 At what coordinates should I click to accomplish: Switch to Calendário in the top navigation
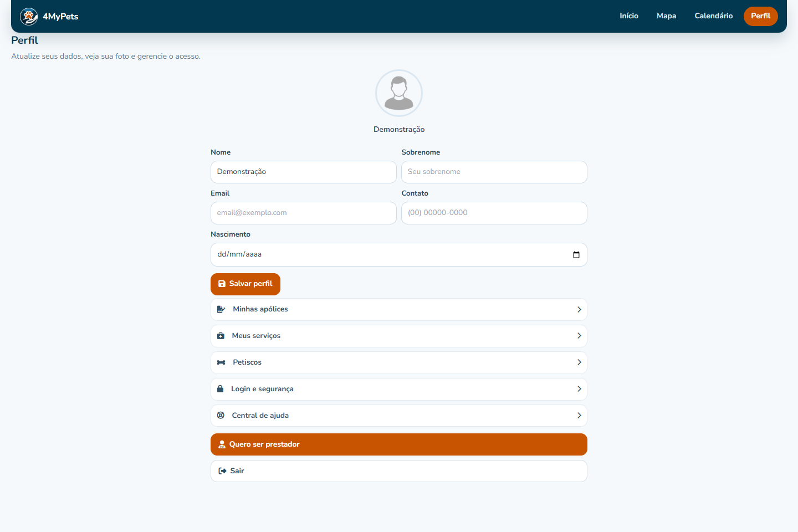(x=714, y=16)
